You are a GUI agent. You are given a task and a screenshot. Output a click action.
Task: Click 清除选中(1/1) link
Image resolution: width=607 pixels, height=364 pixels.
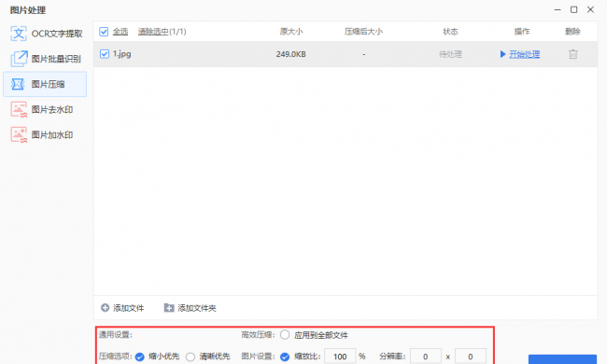point(162,32)
